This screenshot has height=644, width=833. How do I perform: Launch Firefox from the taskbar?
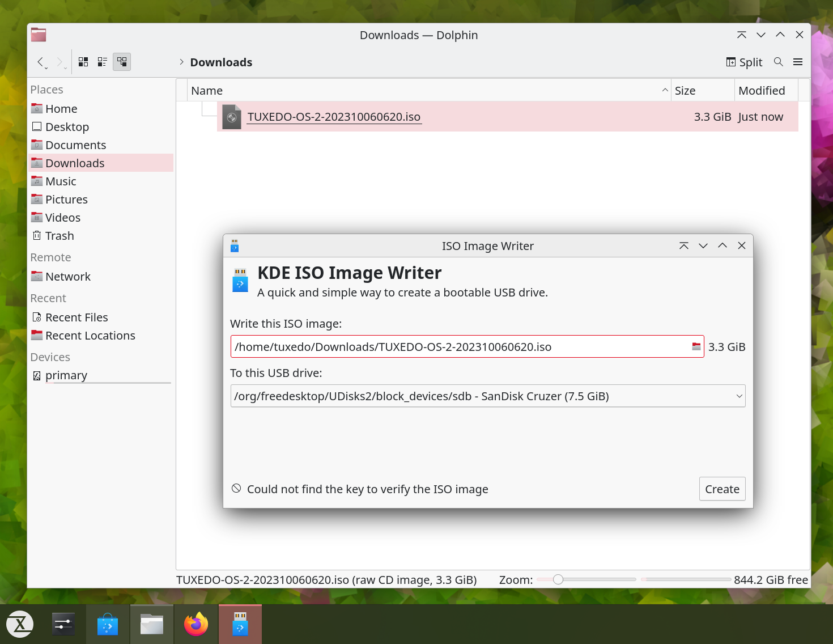[x=196, y=624]
